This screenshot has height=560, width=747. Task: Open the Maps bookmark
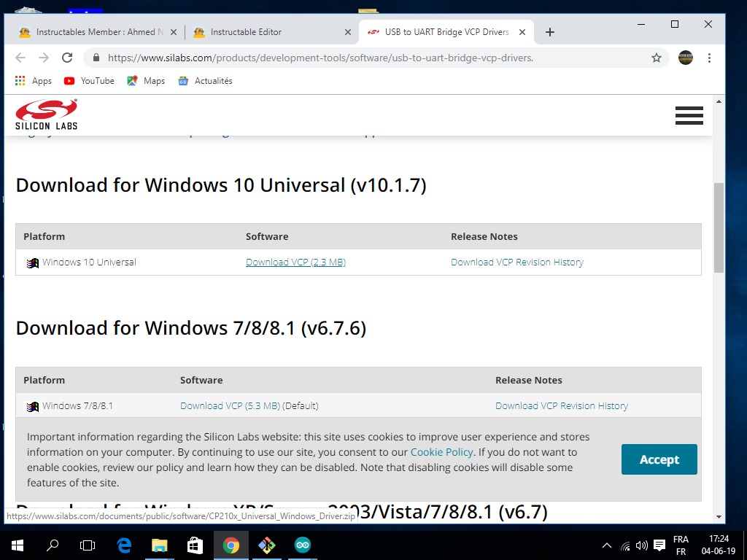[x=146, y=81]
